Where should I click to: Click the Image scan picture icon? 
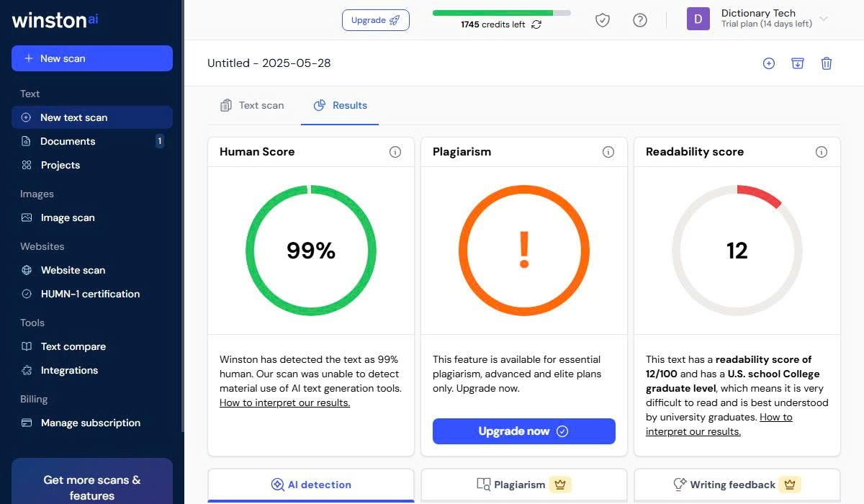click(x=27, y=217)
